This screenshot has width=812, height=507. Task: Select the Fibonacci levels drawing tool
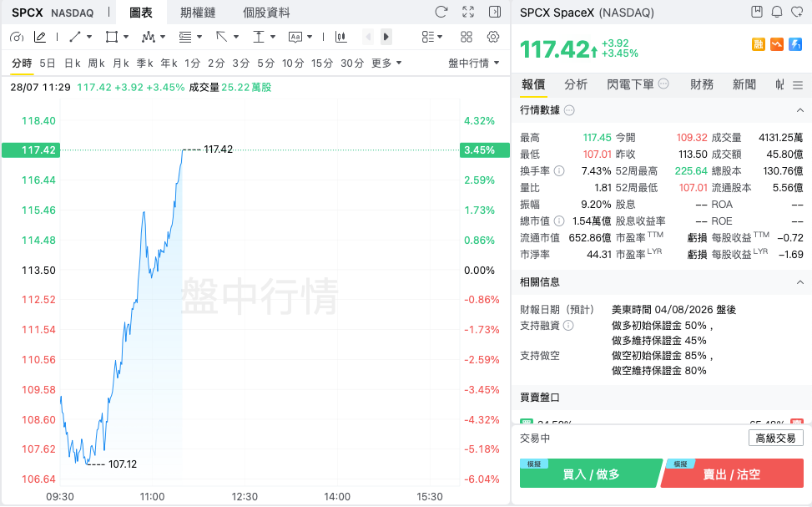[185, 37]
